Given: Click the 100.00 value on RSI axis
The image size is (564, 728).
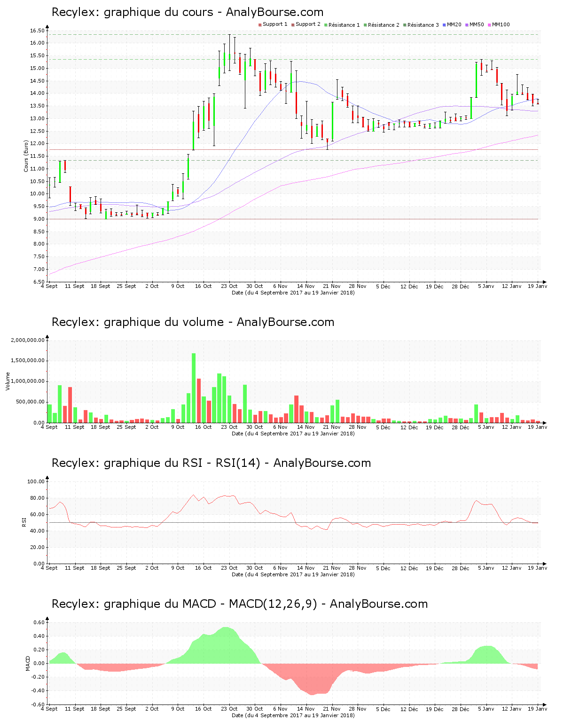Looking at the screenshot, I should pyautogui.click(x=36, y=481).
